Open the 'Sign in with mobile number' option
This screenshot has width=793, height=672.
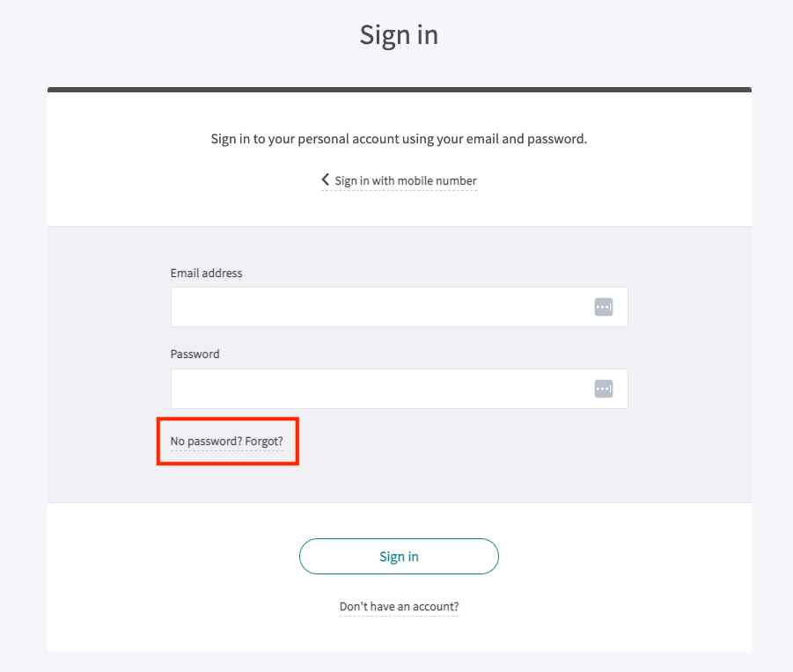[x=405, y=180]
